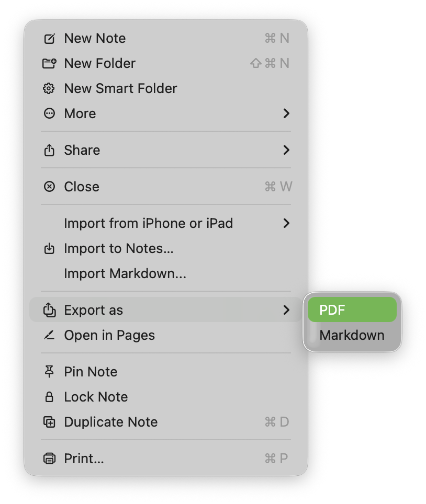
Task: Click the Export as menu item label
Action: [x=93, y=310]
